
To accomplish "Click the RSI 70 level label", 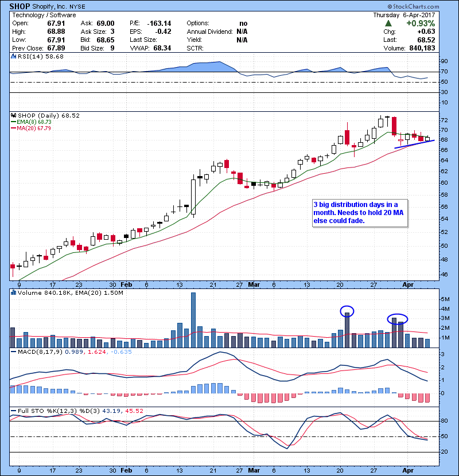I will coord(444,72).
